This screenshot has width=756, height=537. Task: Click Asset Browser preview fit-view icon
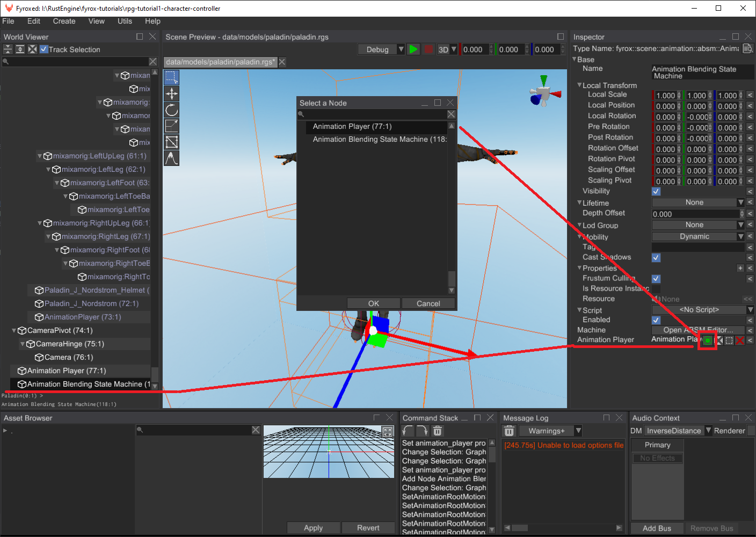387,432
